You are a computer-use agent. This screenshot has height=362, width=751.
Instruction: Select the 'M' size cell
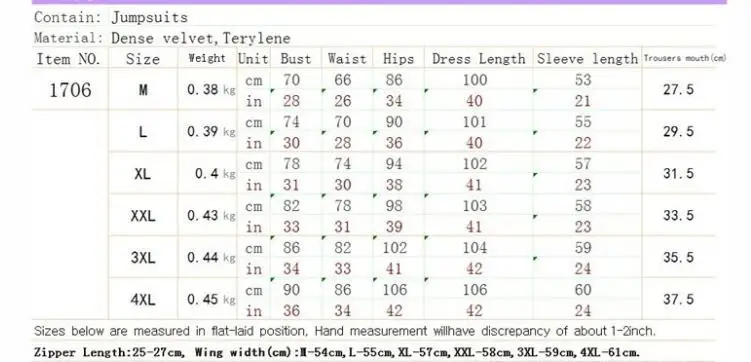[143, 90]
